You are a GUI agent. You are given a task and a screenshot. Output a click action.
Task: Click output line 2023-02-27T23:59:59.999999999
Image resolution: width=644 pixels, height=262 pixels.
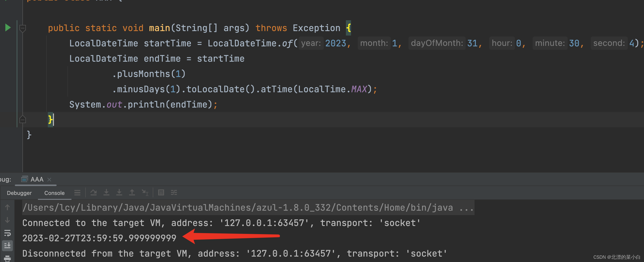click(99, 238)
